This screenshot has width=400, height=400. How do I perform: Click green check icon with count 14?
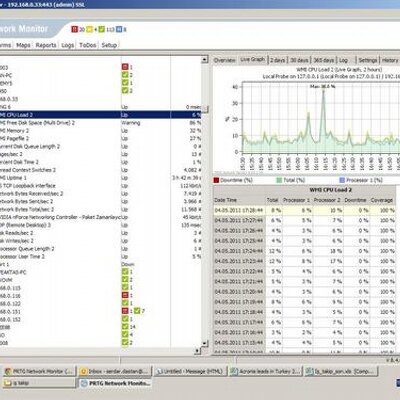coord(125,327)
